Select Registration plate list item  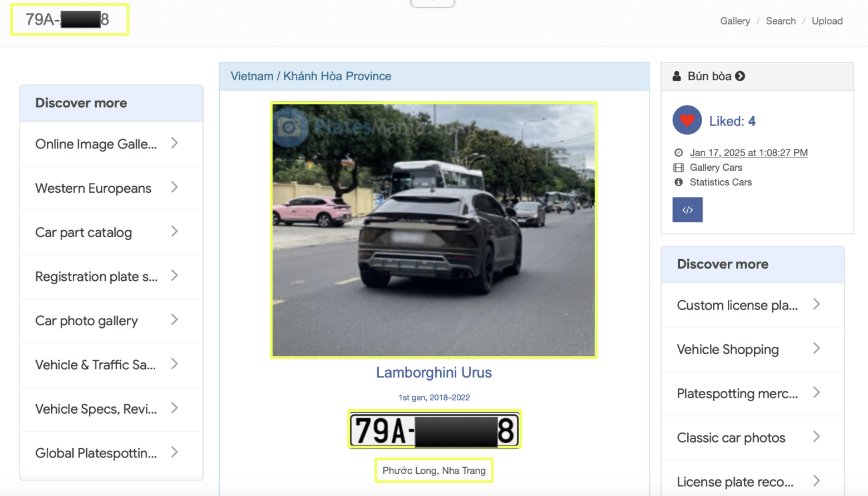(x=111, y=276)
